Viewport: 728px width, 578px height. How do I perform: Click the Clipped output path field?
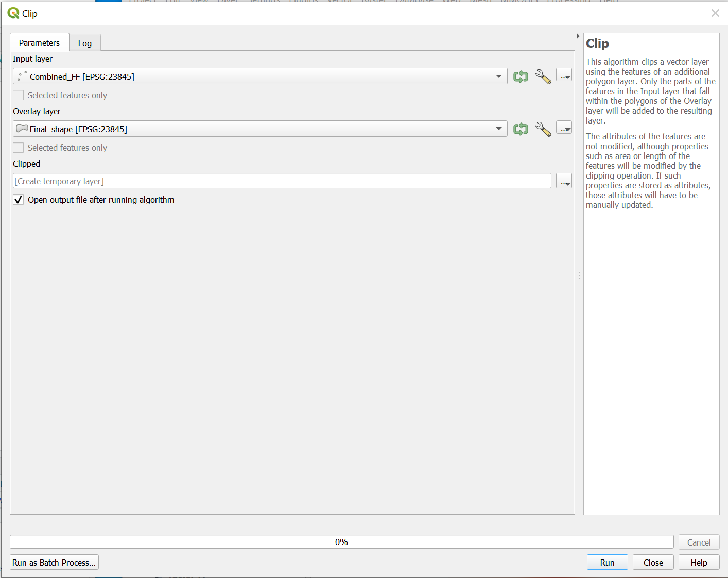[x=282, y=181]
